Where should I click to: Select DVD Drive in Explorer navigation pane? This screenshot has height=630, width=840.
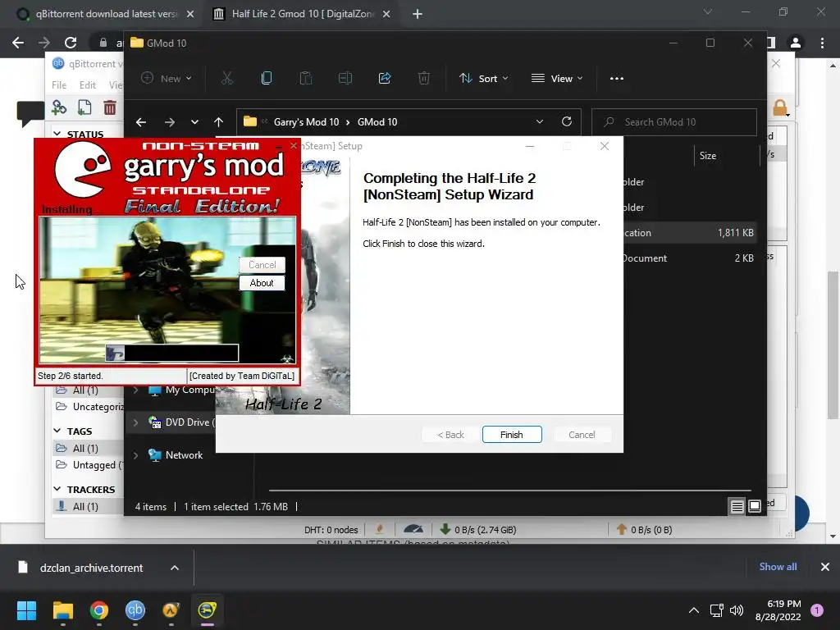pyautogui.click(x=182, y=422)
